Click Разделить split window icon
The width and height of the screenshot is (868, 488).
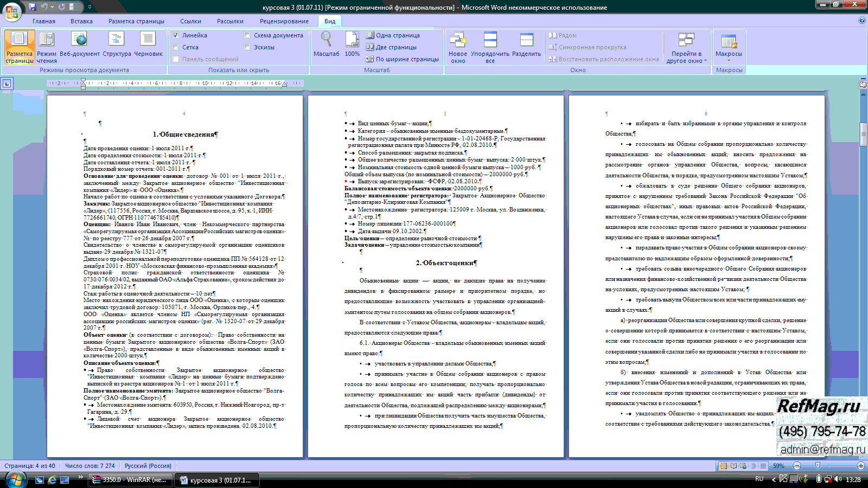pyautogui.click(x=526, y=46)
